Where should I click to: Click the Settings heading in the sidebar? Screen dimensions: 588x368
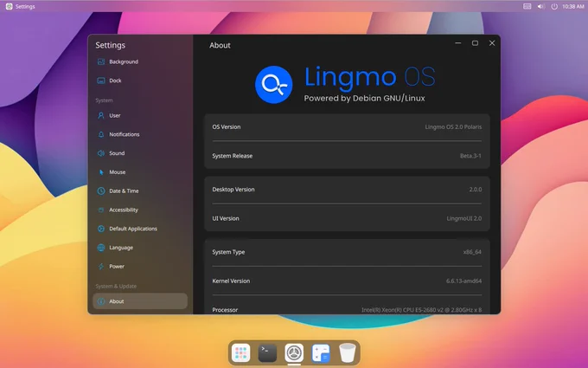click(111, 45)
